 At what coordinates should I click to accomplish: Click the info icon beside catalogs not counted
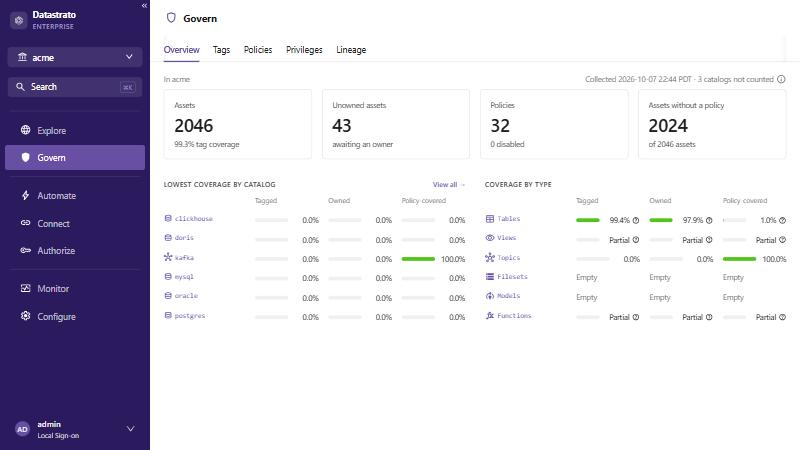point(781,79)
